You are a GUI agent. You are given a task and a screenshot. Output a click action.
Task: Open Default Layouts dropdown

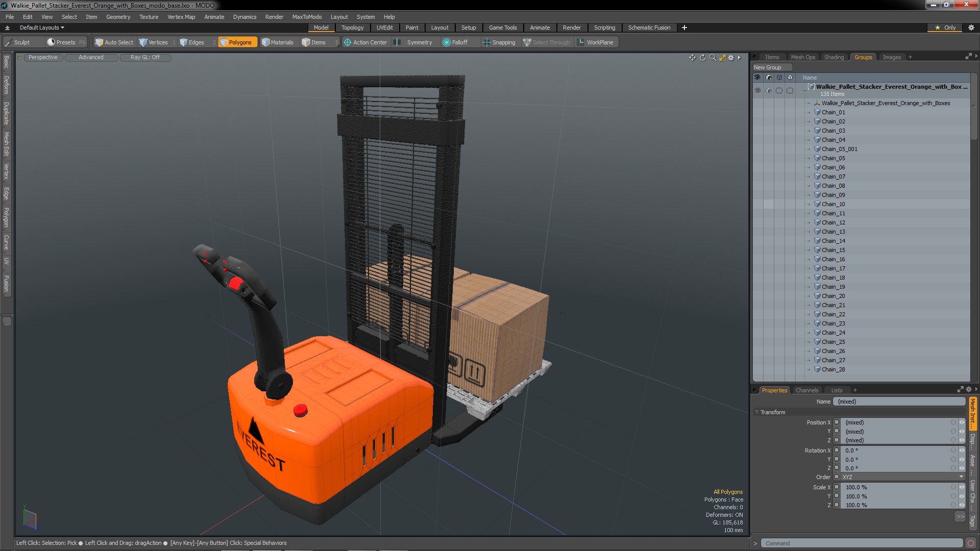click(x=42, y=28)
